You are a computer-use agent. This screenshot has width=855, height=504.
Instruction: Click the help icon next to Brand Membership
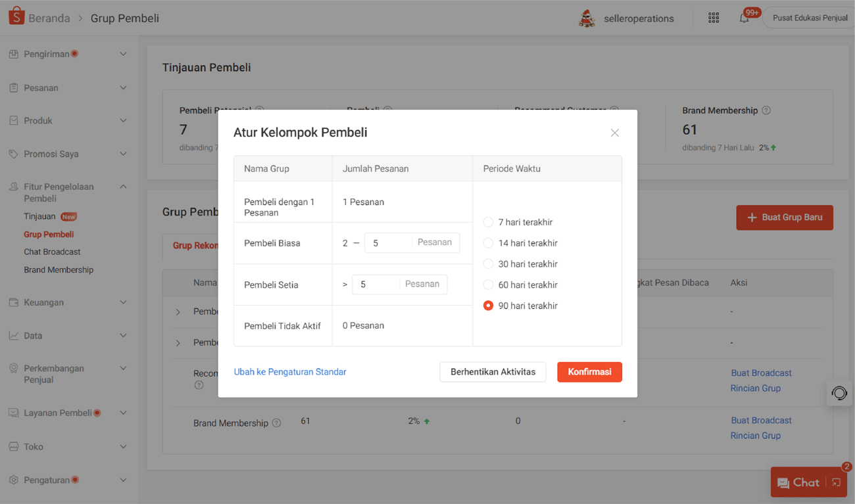766,110
